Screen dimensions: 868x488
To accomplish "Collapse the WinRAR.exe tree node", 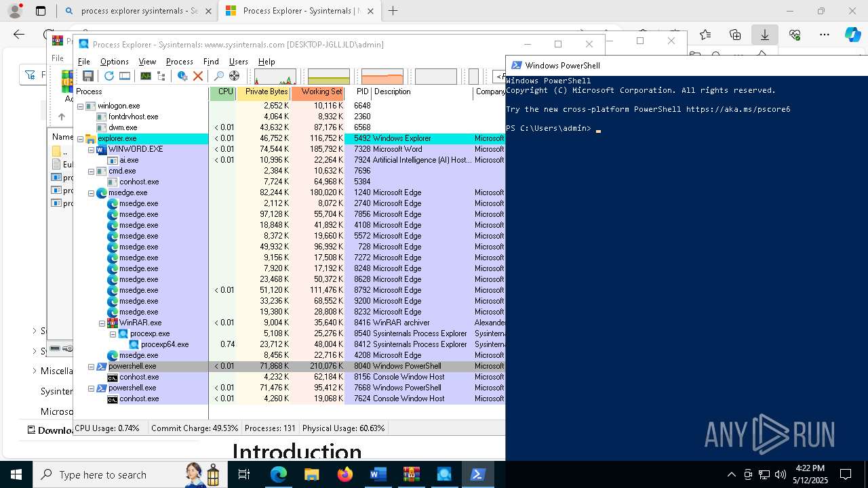I will pos(102,323).
